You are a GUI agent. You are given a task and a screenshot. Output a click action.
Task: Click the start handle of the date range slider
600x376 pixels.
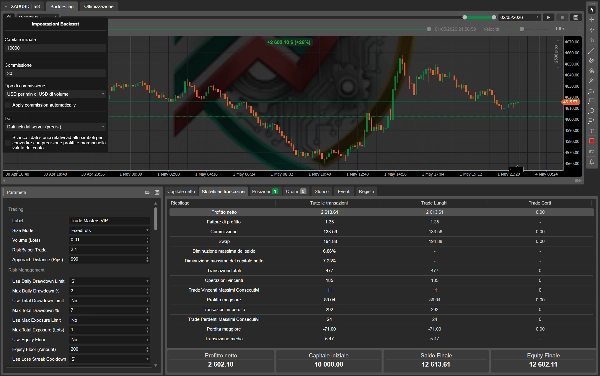click(465, 17)
